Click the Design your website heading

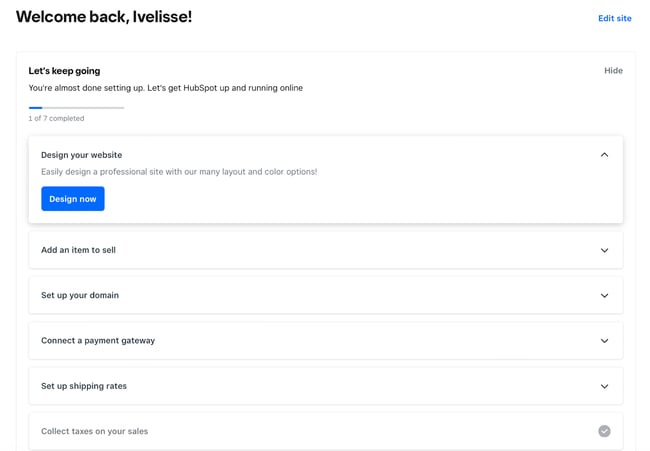tap(81, 155)
